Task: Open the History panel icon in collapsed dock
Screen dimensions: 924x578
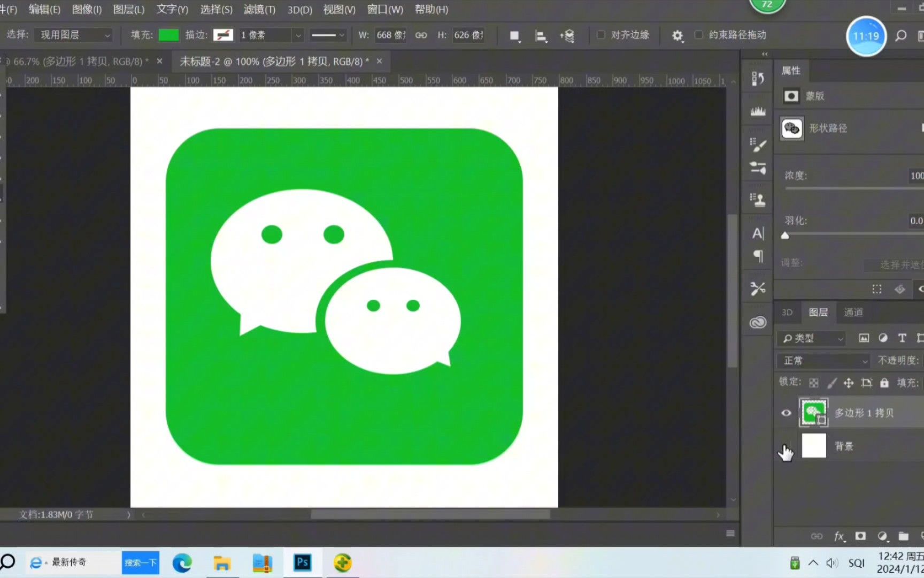Action: click(x=758, y=79)
